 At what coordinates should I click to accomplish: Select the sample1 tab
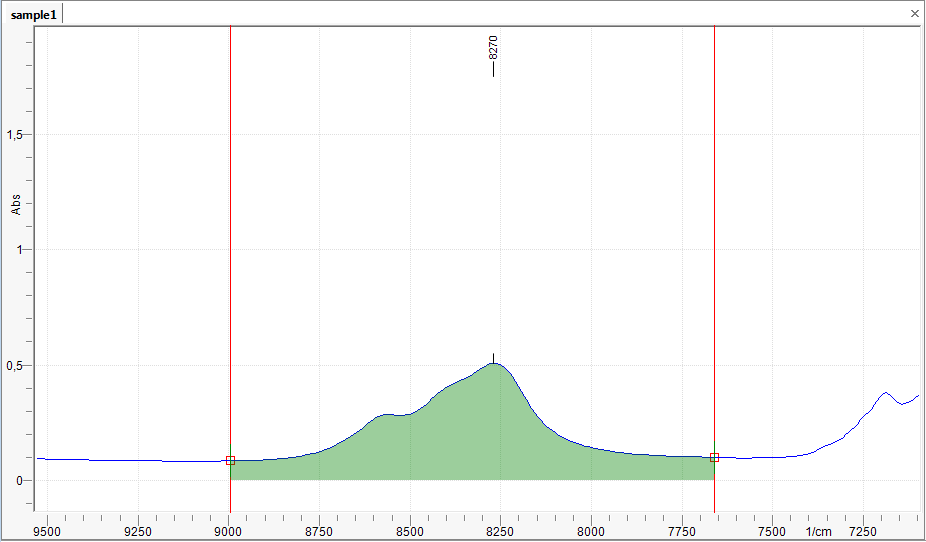[x=34, y=14]
